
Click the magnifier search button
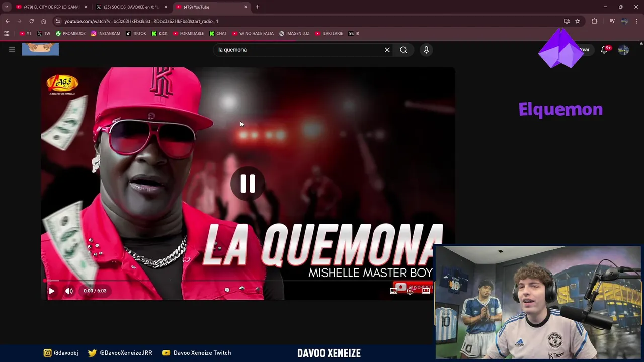pyautogui.click(x=404, y=50)
